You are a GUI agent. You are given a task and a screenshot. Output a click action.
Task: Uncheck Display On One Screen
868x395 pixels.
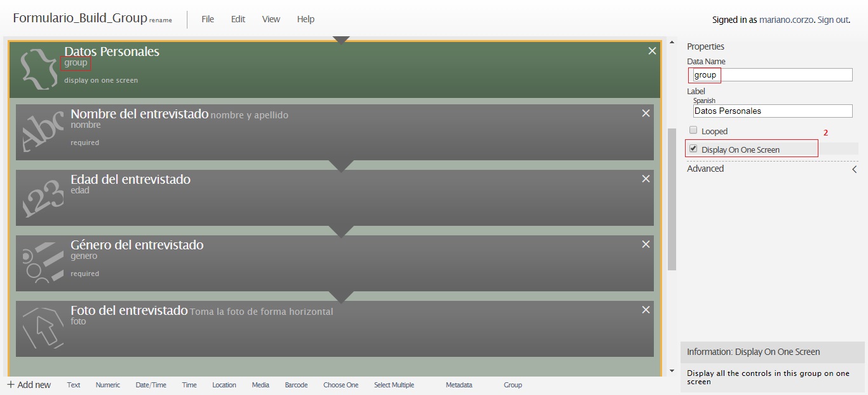[693, 148]
